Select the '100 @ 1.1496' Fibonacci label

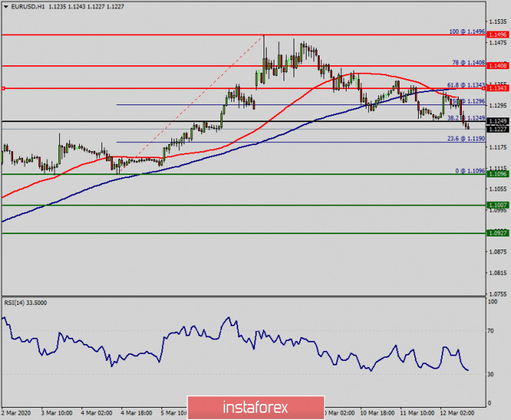point(467,31)
